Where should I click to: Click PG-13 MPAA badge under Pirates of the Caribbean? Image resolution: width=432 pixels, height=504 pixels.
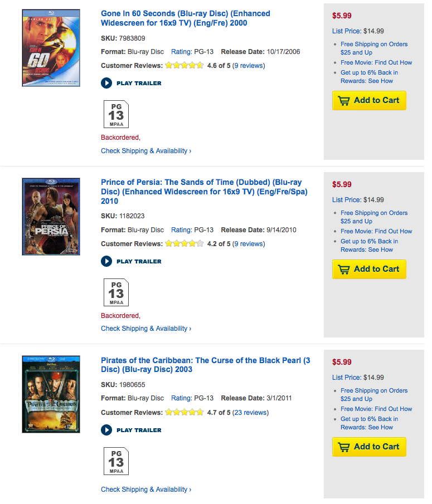point(116,461)
